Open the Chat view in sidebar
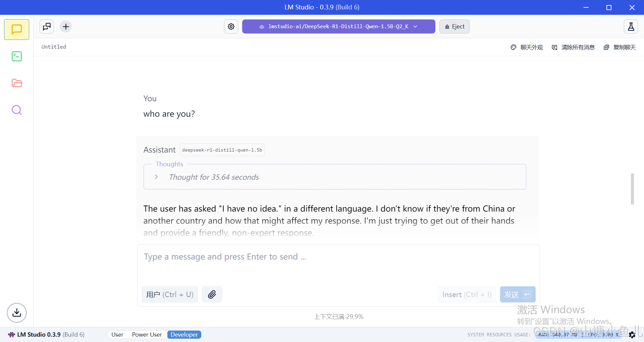The height and width of the screenshot is (342, 644). click(x=17, y=30)
